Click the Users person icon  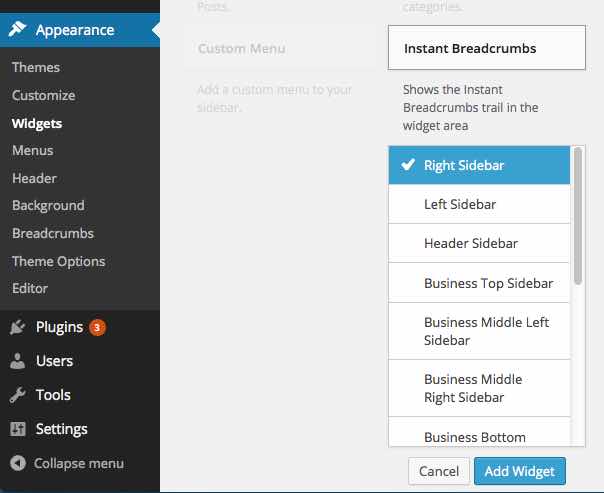click(x=17, y=361)
